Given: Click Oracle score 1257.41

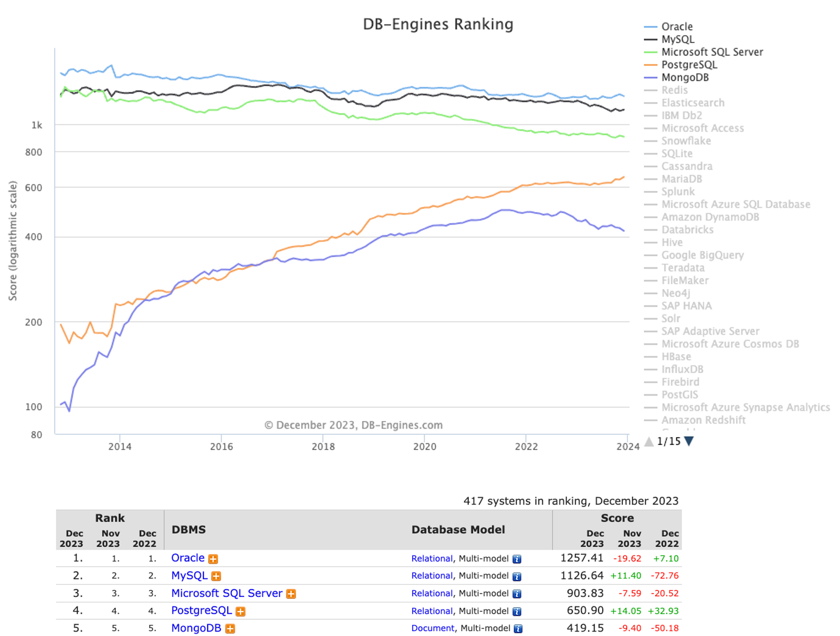Looking at the screenshot, I should (x=582, y=558).
